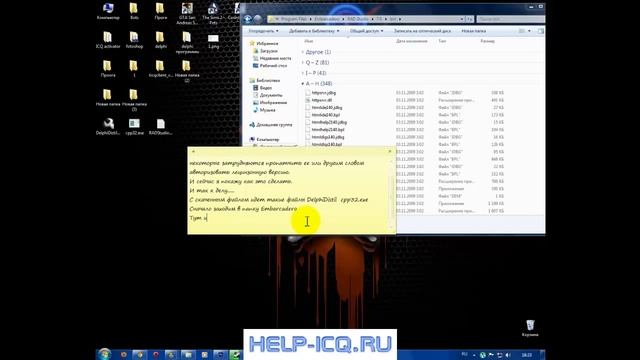
Task: Click the Windows Start button
Action: point(104,354)
